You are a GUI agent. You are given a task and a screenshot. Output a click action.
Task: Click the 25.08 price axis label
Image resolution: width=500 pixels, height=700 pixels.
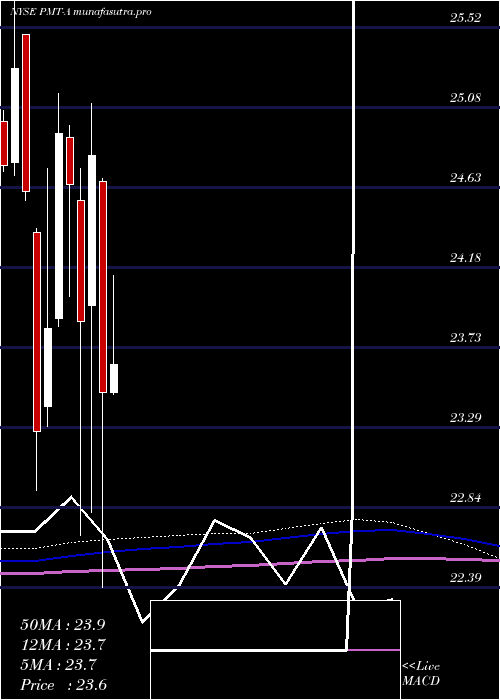click(465, 97)
